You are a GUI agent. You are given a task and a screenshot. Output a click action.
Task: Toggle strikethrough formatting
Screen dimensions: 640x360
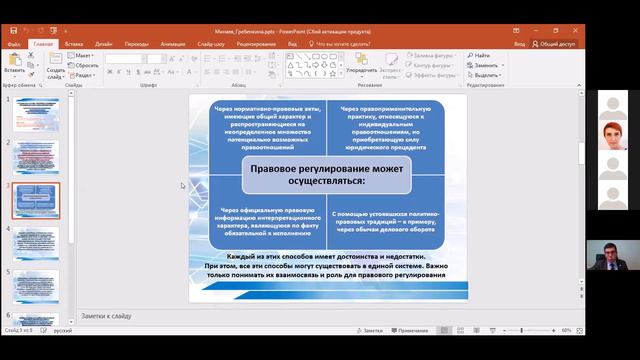(x=147, y=72)
